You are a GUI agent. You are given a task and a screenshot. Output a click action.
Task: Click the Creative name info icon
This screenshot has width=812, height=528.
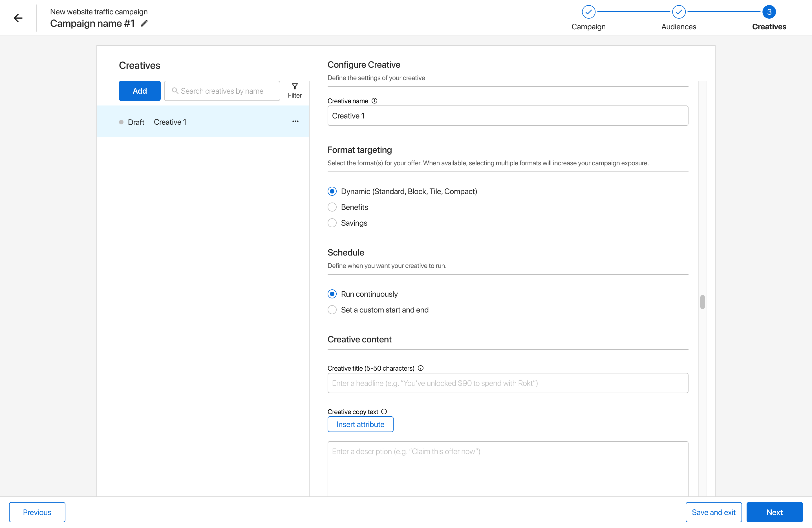coord(374,101)
